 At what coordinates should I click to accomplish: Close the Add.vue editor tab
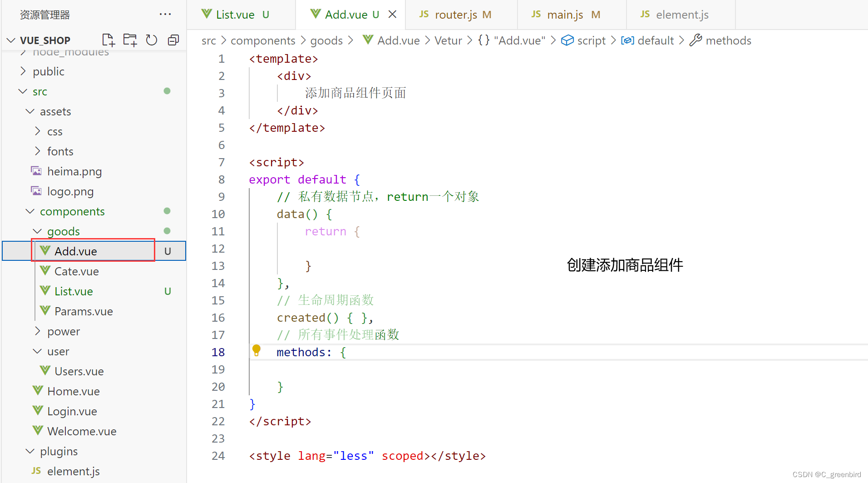[x=393, y=15]
